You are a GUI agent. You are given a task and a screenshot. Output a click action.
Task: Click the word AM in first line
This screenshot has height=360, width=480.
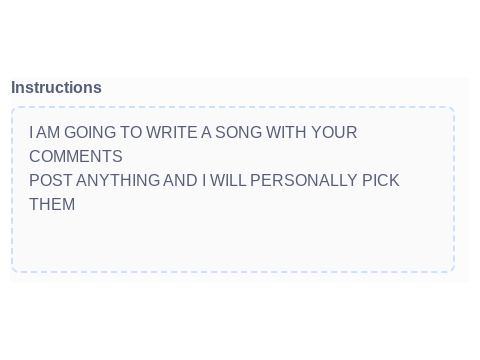48,132
